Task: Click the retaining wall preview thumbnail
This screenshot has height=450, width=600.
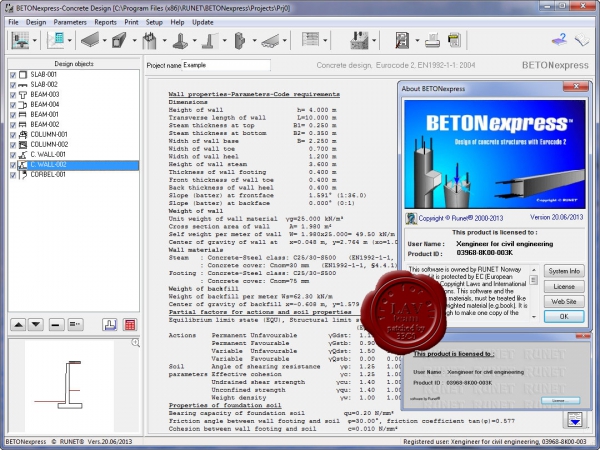Action: point(69,386)
